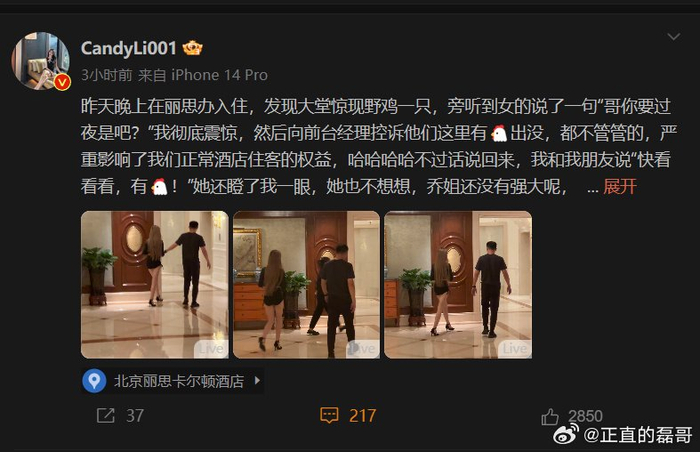
Task: Open the second Live photo thumbnail
Action: tap(306, 285)
